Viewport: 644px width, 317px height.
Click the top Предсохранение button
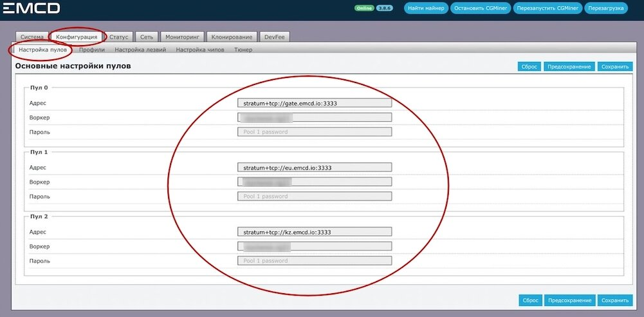569,66
